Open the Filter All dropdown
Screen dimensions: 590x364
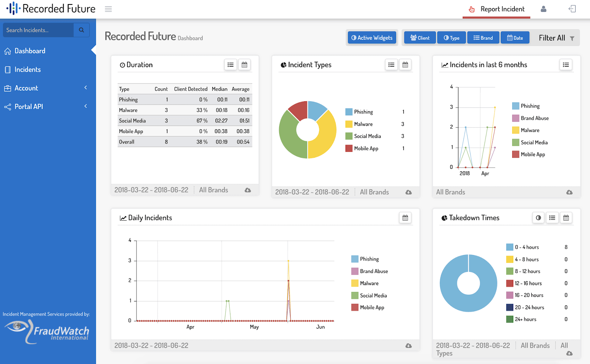coord(556,38)
